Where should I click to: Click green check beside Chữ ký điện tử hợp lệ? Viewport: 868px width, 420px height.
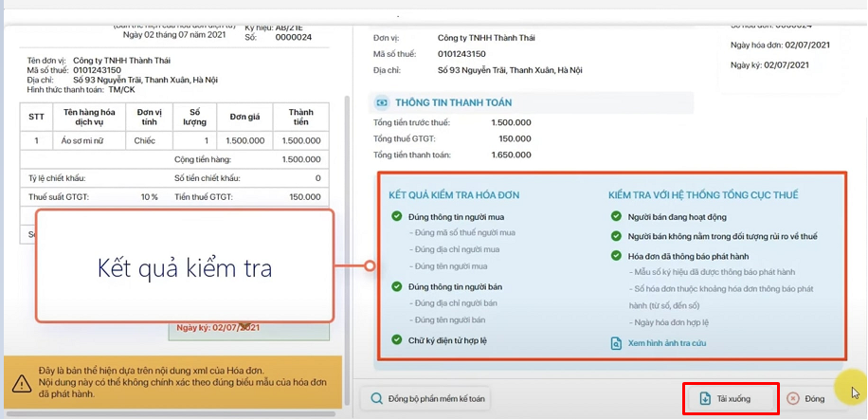click(x=396, y=339)
